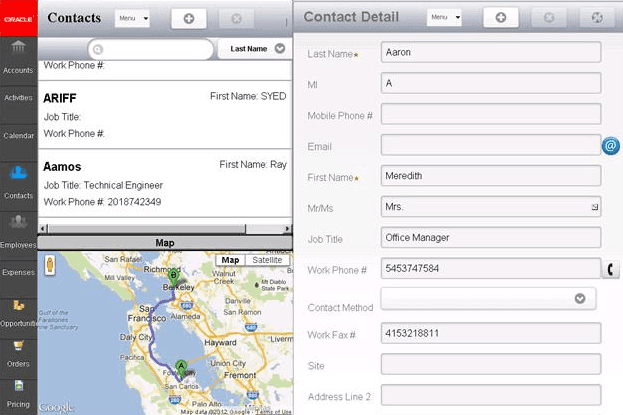Viewport: 623px width, 415px height.
Task: Click the Email input field
Action: 491,145
